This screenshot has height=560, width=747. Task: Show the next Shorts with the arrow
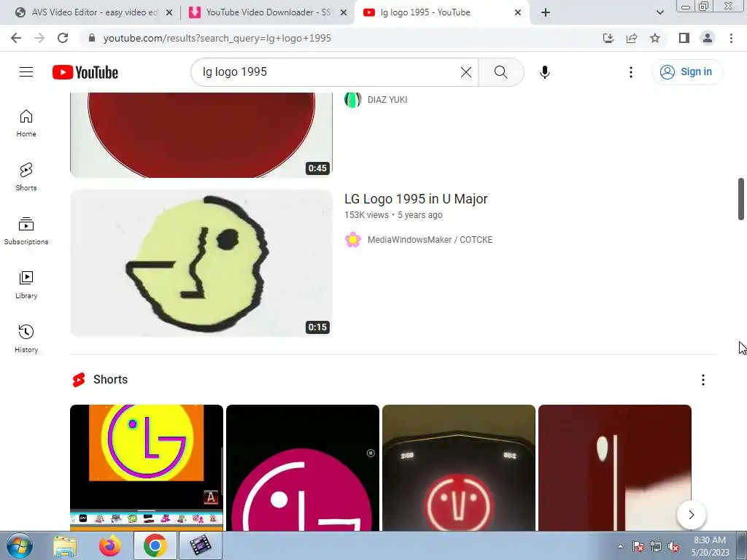692,515
